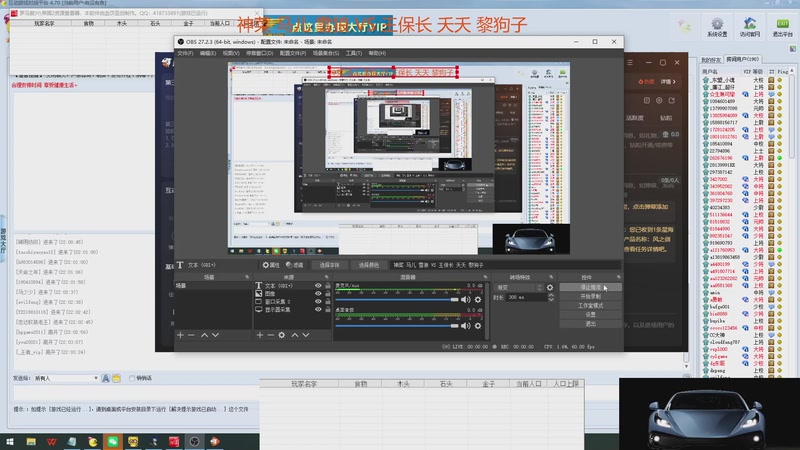Open the 场景集合(S) menu in OBS
800x450 pixels.
pos(326,53)
